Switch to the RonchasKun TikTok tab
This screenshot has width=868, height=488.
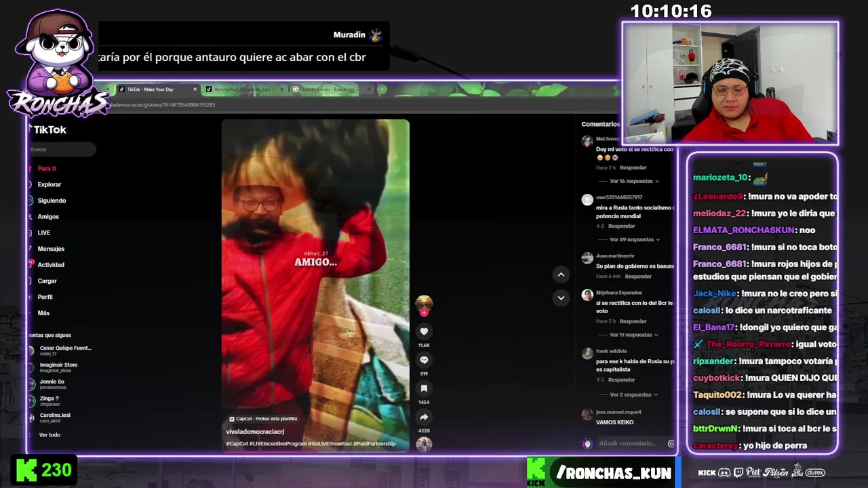tap(243, 89)
